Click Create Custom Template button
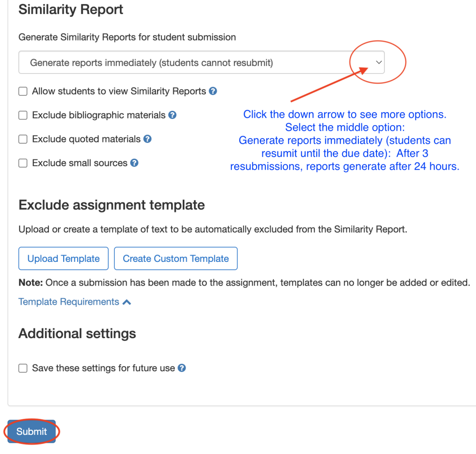The image size is (476, 454). click(x=176, y=259)
